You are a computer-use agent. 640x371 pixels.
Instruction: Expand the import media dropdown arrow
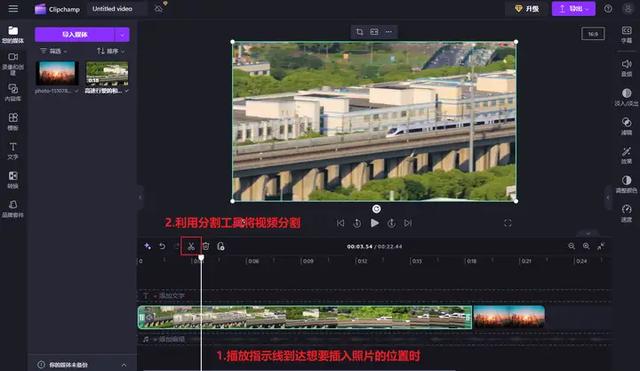122,35
